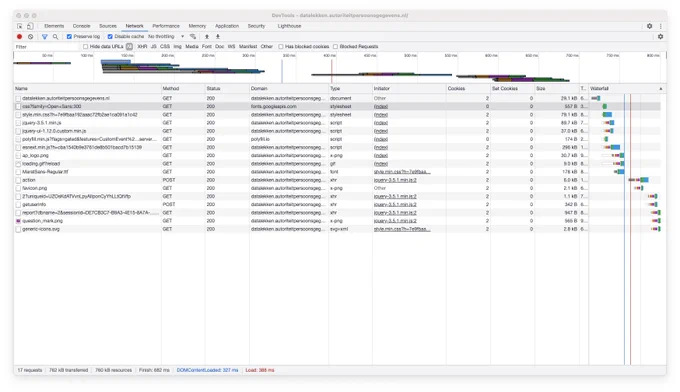Open the network search magnifier
Image resolution: width=680 pixels, height=392 pixels.
pyautogui.click(x=56, y=37)
